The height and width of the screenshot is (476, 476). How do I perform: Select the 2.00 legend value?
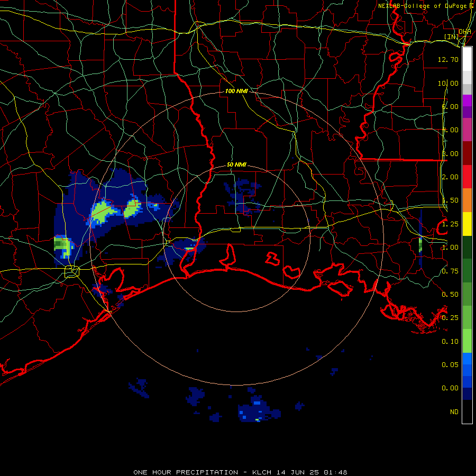click(x=450, y=177)
